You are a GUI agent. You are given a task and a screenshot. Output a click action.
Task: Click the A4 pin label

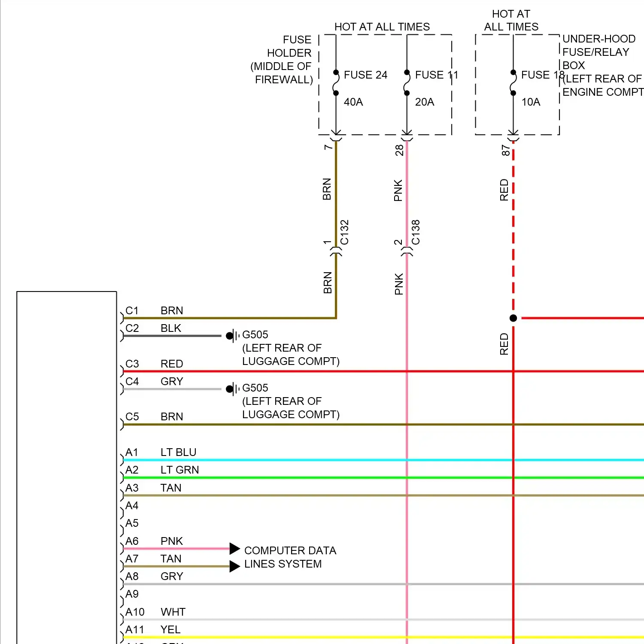[x=132, y=505]
